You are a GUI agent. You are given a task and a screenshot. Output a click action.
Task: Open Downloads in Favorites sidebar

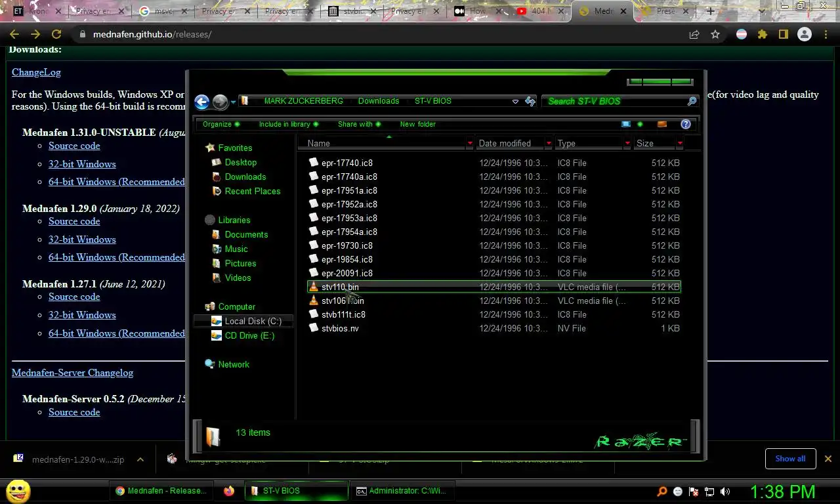click(245, 177)
